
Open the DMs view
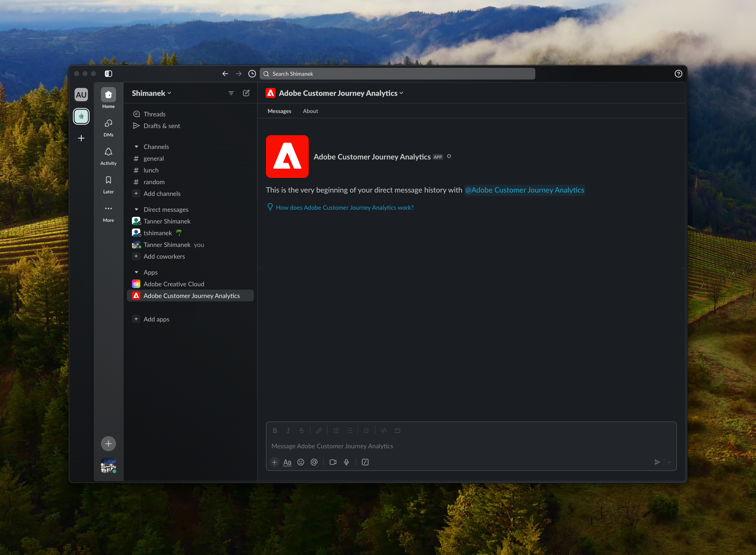tap(108, 127)
